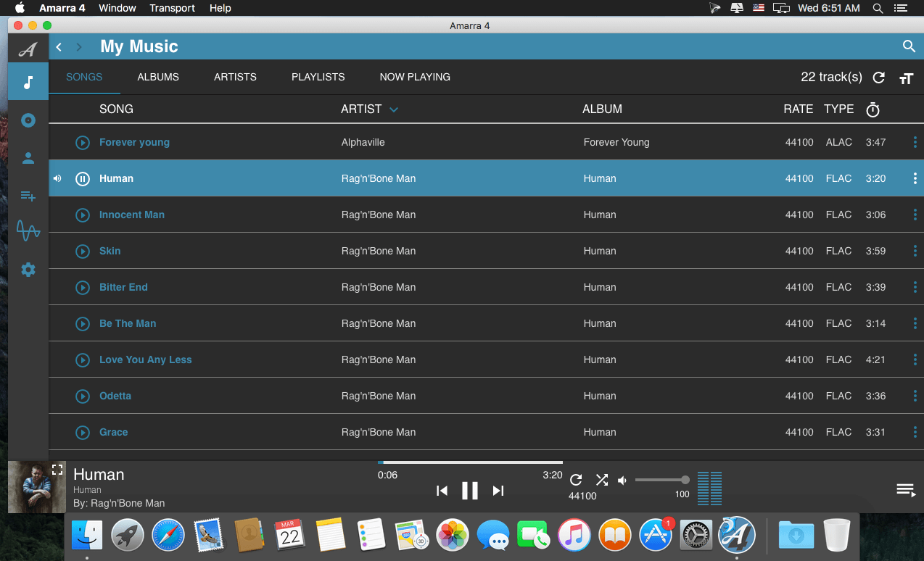Play the song Love You Any Less
Viewport: 924px width, 561px height.
pos(83,360)
